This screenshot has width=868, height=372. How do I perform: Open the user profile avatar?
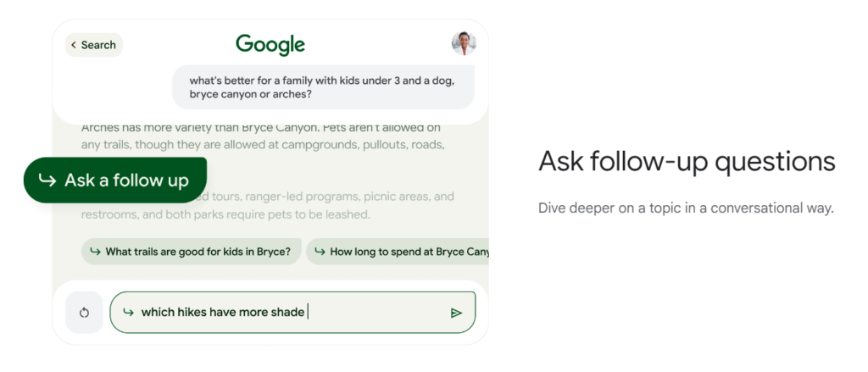point(464,44)
